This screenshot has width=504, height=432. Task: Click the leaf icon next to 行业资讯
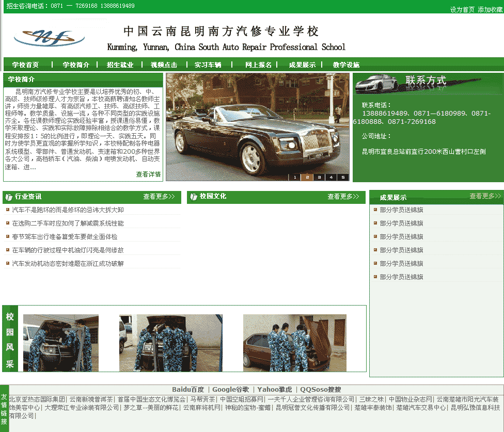[9, 197]
